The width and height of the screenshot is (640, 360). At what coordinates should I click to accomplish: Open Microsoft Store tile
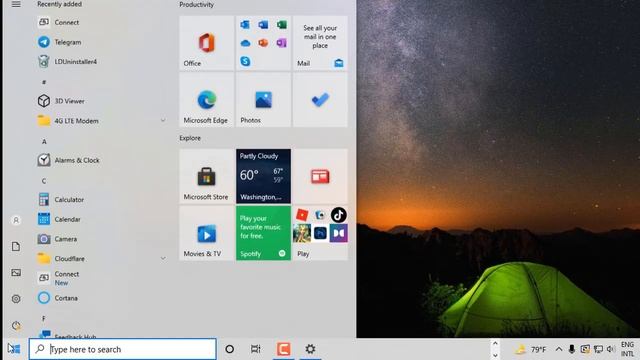coord(207,176)
